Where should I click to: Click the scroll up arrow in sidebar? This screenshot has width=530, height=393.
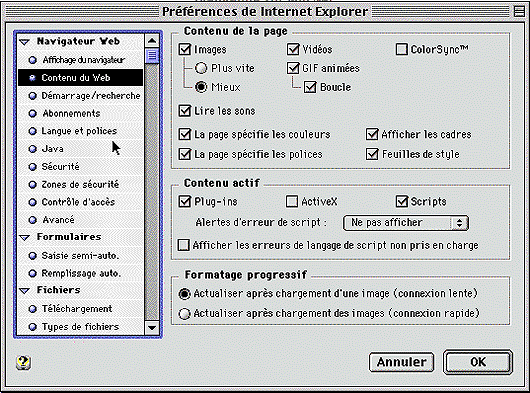[152, 41]
